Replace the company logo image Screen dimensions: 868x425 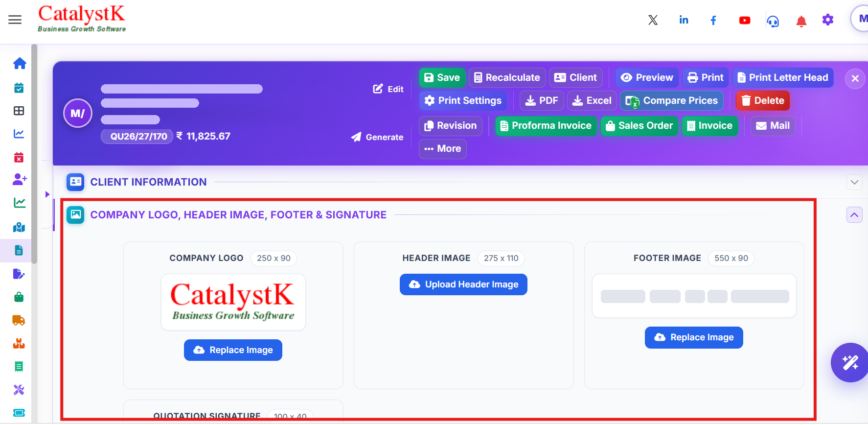tap(233, 350)
